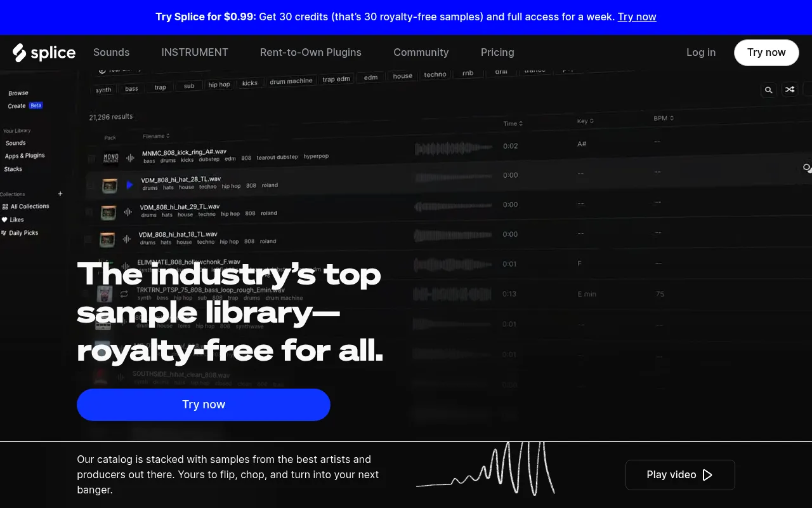Image resolution: width=812 pixels, height=508 pixels.
Task: Click the waveform icon beside VDM_808_hi_hat_29_TL.wav
Action: click(128, 212)
